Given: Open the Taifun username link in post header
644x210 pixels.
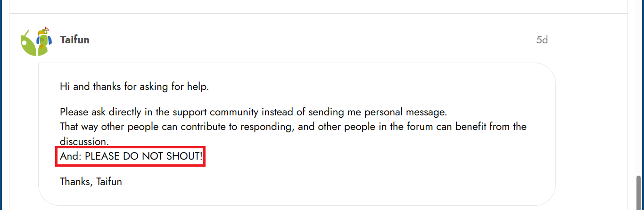Looking at the screenshot, I should pyautogui.click(x=74, y=40).
